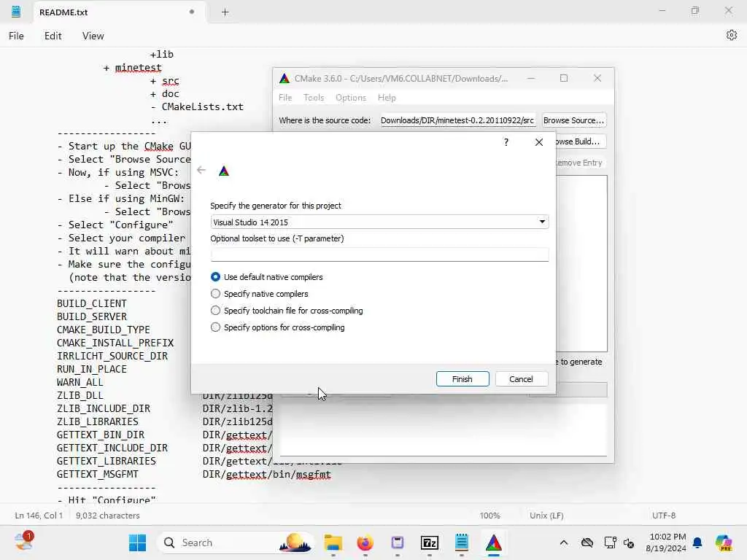Click the Finish button

coord(462,379)
